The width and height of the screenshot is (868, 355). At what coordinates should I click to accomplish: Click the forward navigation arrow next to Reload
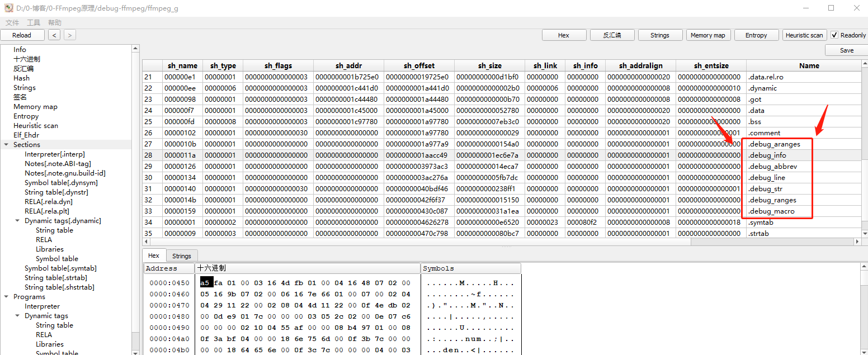pyautogui.click(x=69, y=35)
